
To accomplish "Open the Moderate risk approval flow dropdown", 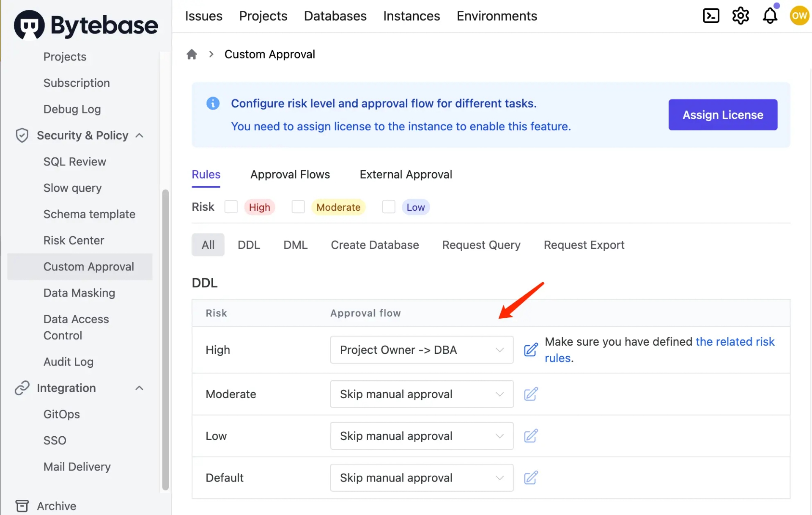I will point(422,394).
